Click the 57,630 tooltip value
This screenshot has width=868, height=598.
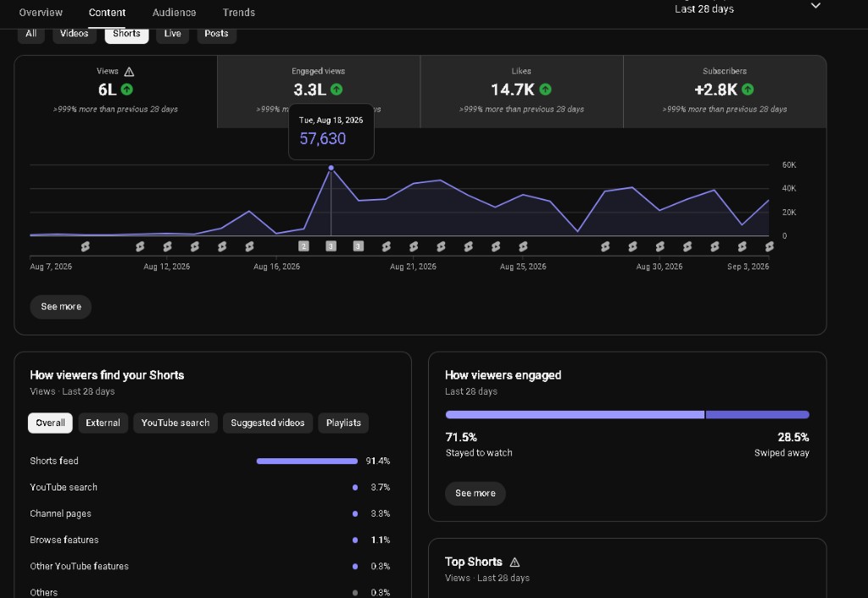click(323, 138)
